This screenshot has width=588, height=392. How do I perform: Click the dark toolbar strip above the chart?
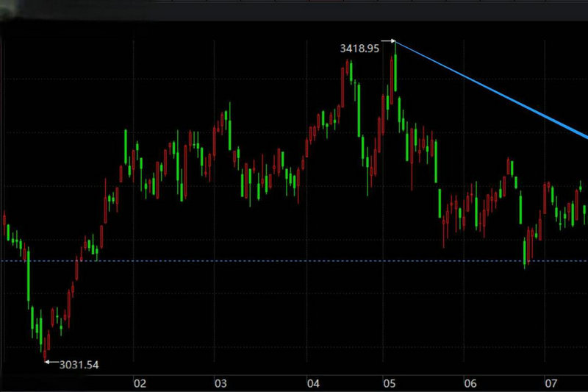point(294,10)
